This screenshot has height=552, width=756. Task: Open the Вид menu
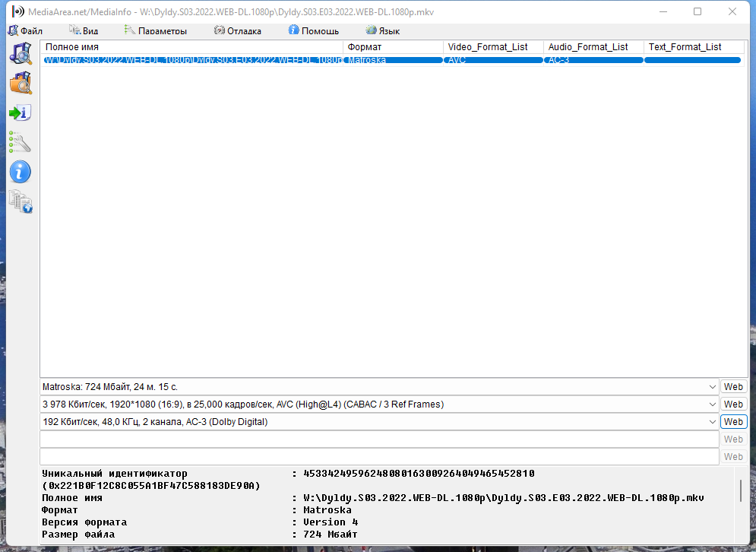coord(84,31)
